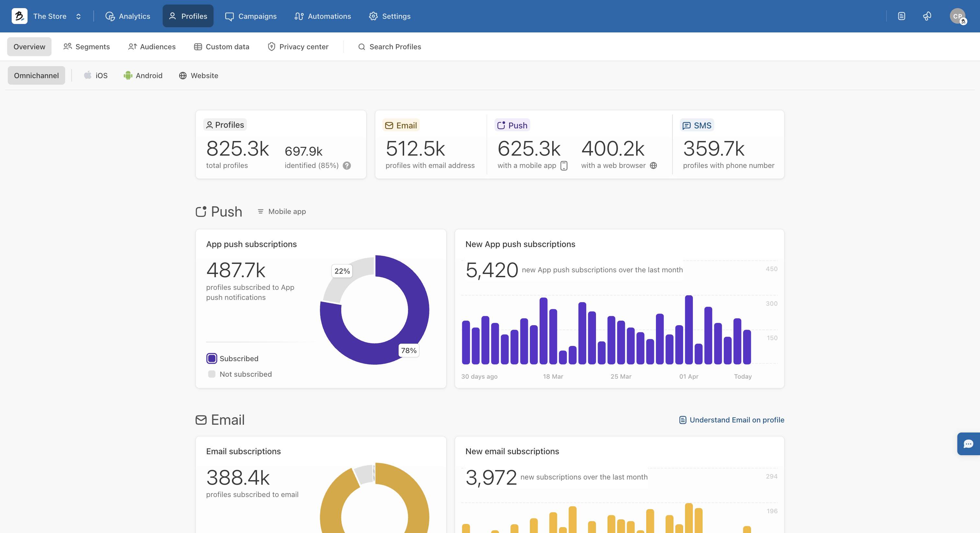This screenshot has height=533, width=980.
Task: Open the announcements megaphone icon
Action: coord(927,16)
